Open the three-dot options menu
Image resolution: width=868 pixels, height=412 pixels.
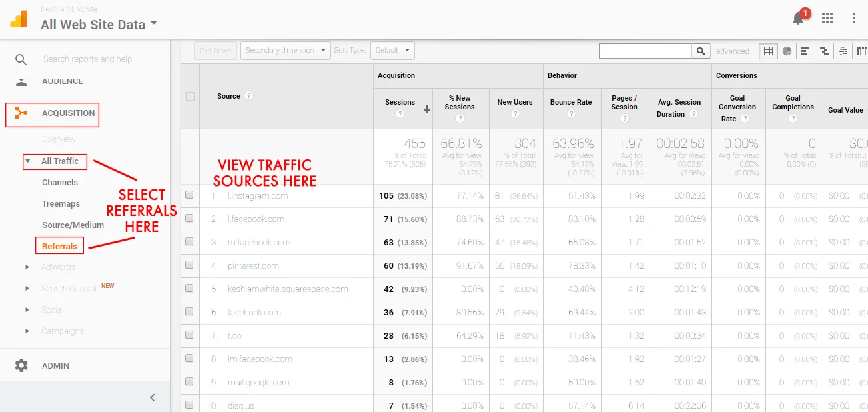854,19
